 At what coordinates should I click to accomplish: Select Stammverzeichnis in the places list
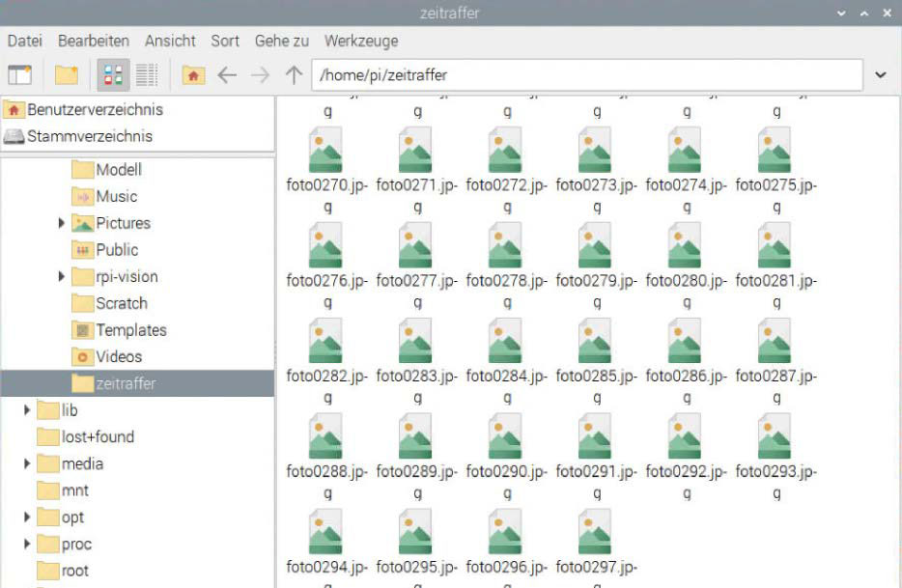pyautogui.click(x=89, y=136)
